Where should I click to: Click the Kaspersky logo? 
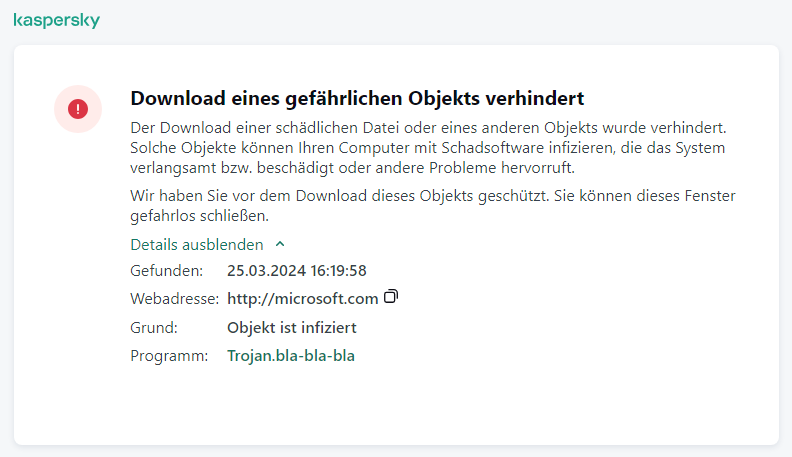click(56, 21)
